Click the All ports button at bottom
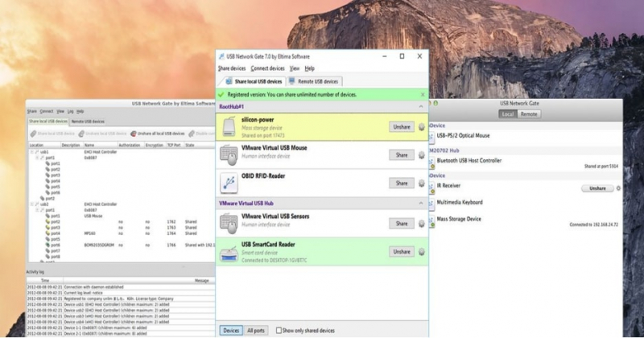Viewport: 644px width, 338px height. [256, 330]
